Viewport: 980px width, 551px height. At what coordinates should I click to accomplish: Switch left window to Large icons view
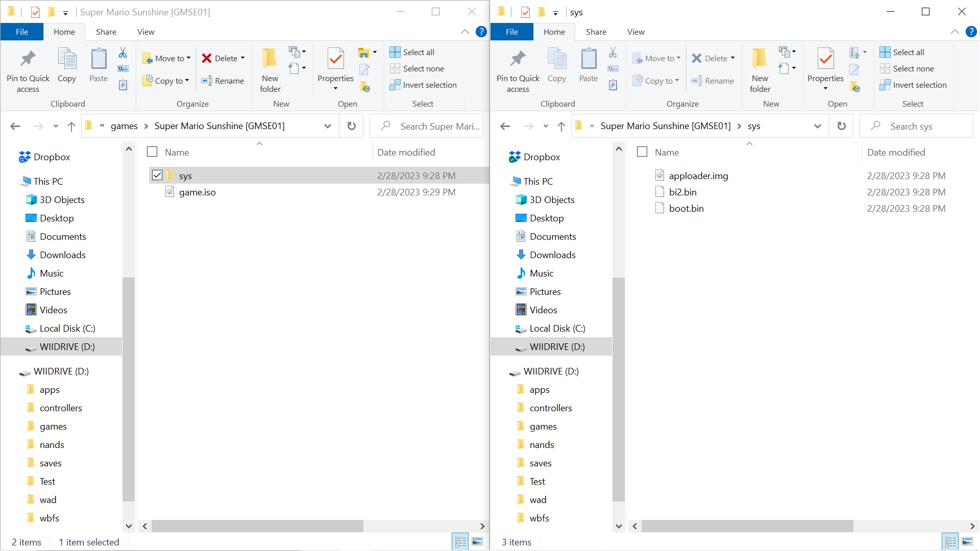tap(477, 542)
